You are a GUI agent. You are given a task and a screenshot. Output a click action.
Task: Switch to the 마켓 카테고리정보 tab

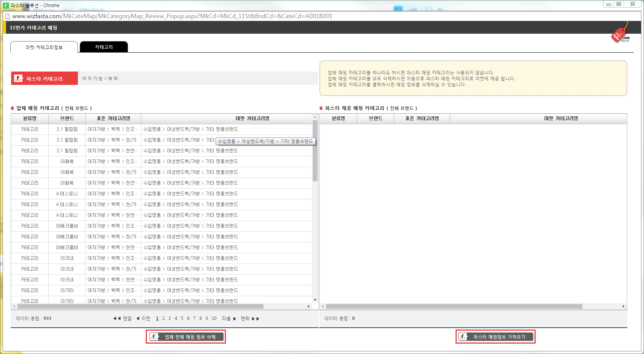[x=44, y=47]
